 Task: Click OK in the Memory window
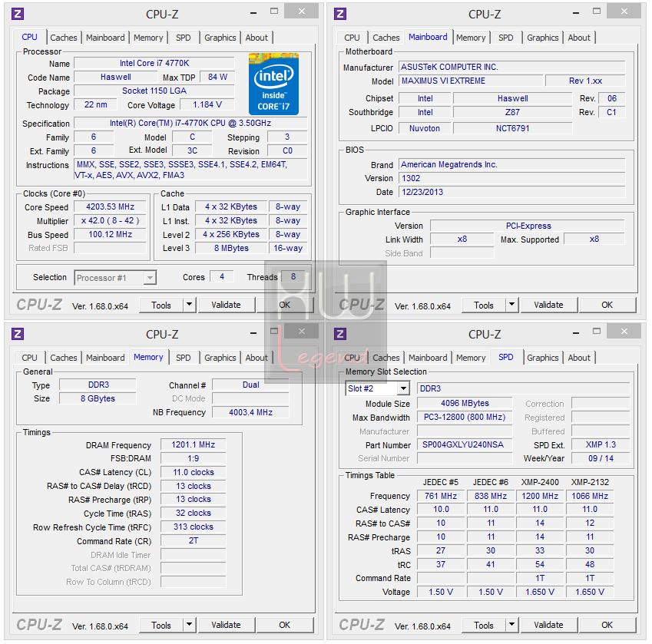click(284, 625)
